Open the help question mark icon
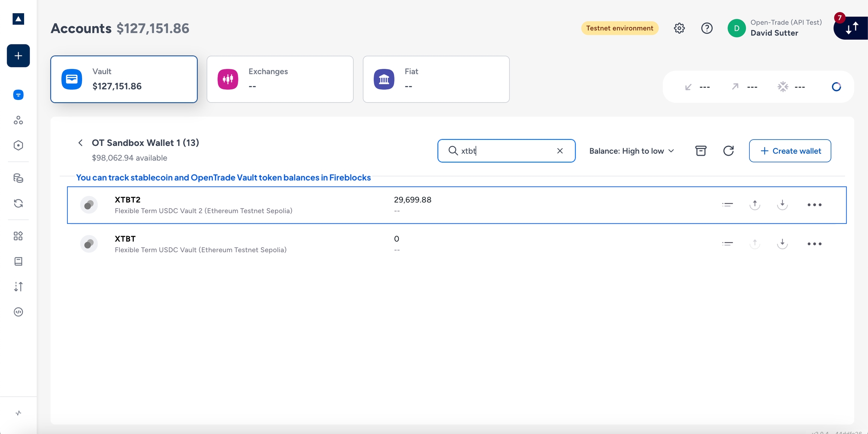 [707, 28]
